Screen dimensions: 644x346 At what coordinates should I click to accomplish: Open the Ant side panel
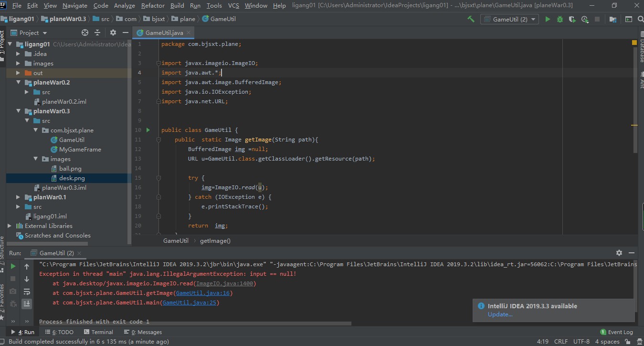pos(641,81)
